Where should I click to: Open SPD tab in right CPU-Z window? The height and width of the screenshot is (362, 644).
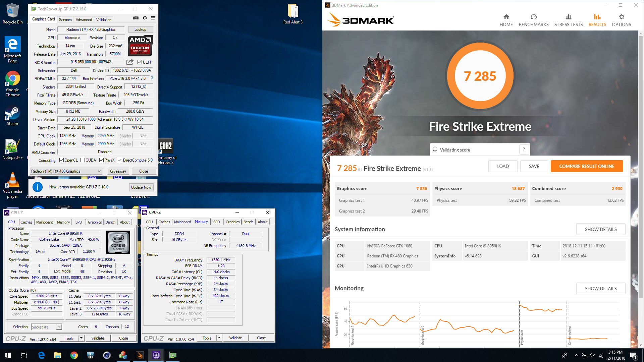pos(217,222)
